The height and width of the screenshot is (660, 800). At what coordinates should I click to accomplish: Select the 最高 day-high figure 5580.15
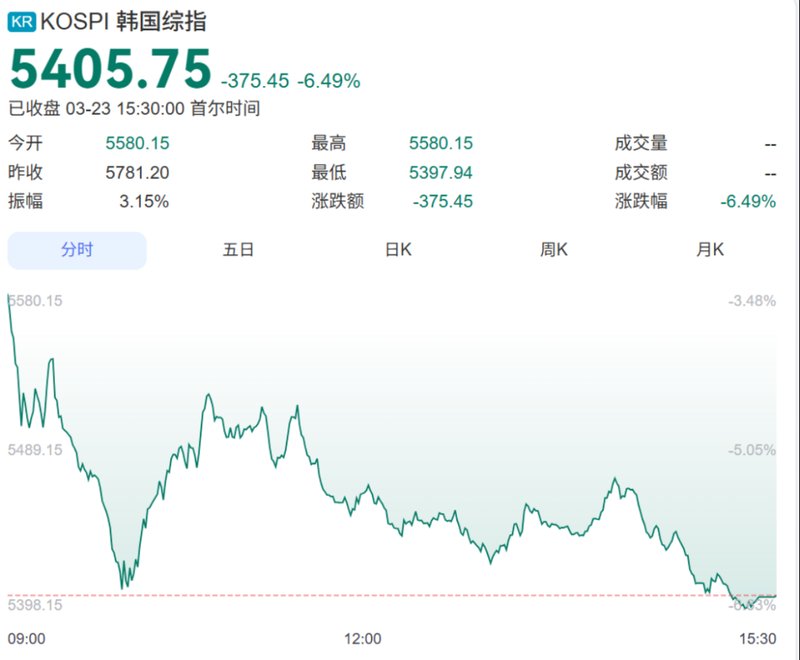[443, 143]
